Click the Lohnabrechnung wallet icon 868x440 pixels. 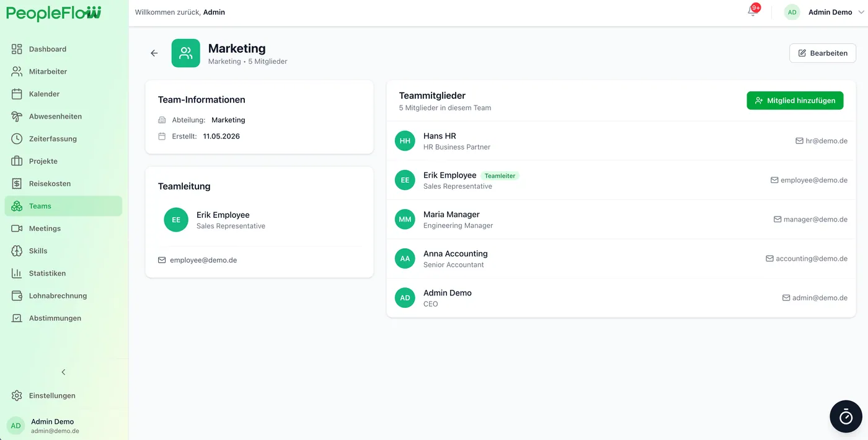click(17, 295)
